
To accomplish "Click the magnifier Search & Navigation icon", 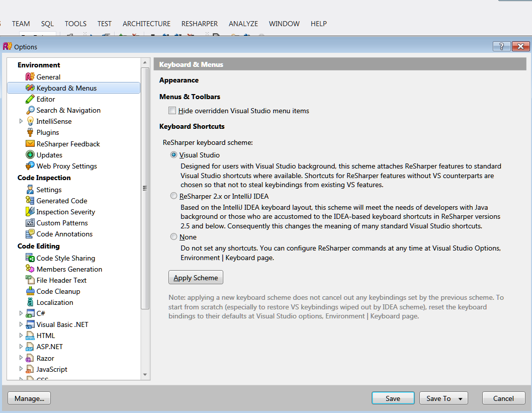I will (30, 110).
